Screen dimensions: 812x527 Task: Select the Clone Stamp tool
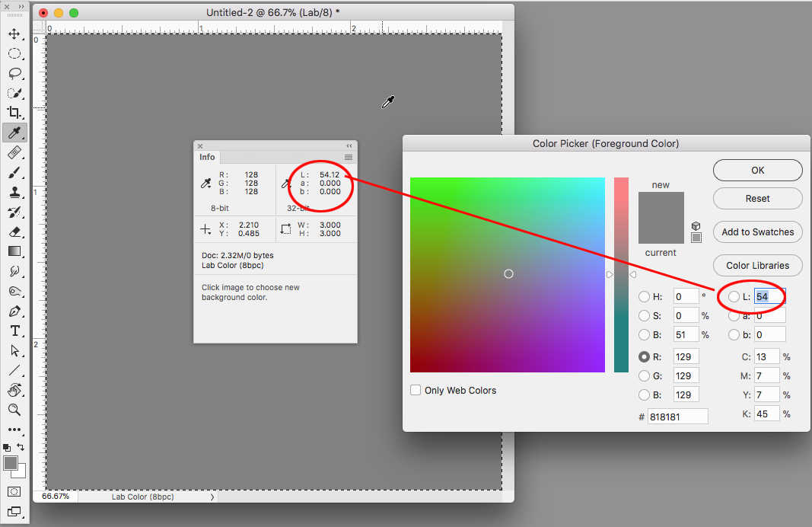click(15, 192)
